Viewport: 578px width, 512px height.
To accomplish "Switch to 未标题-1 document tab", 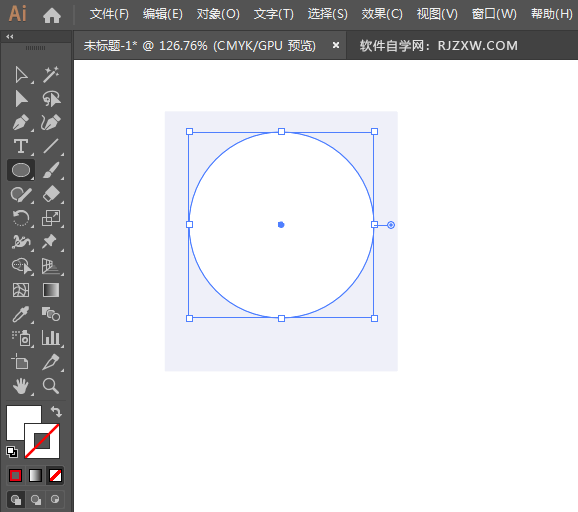I will 199,46.
